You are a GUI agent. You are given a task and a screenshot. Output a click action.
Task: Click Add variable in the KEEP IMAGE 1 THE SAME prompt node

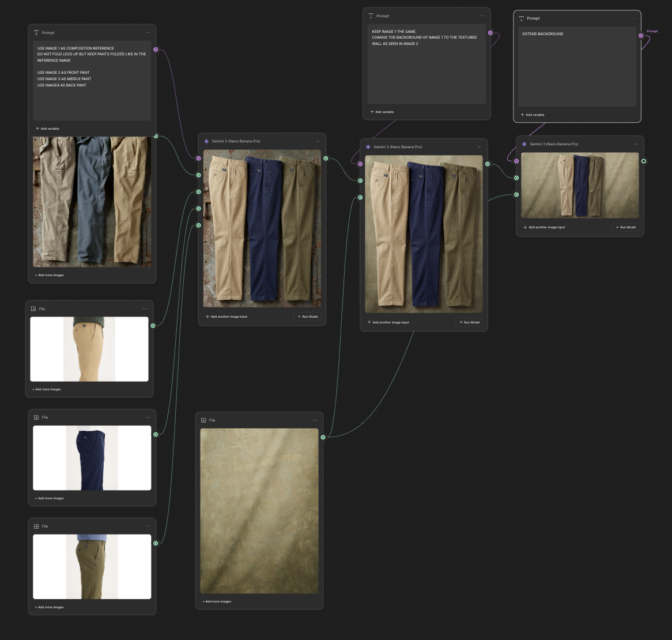382,112
